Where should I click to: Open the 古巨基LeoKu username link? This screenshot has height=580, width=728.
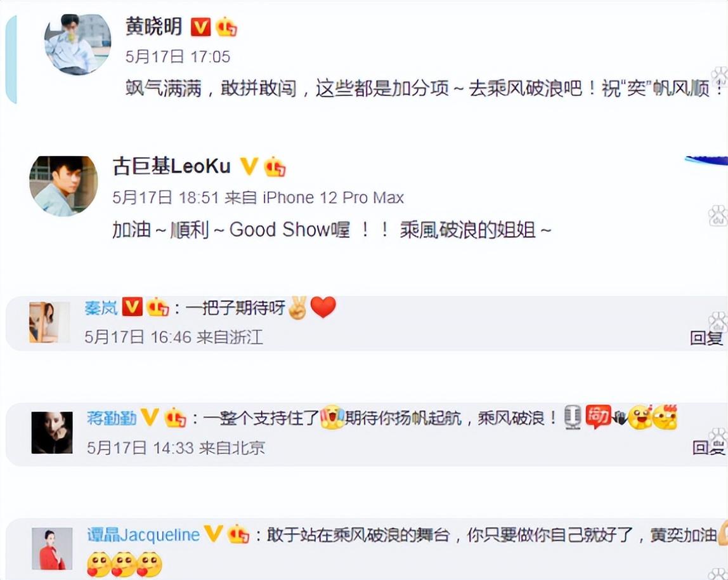point(171,166)
